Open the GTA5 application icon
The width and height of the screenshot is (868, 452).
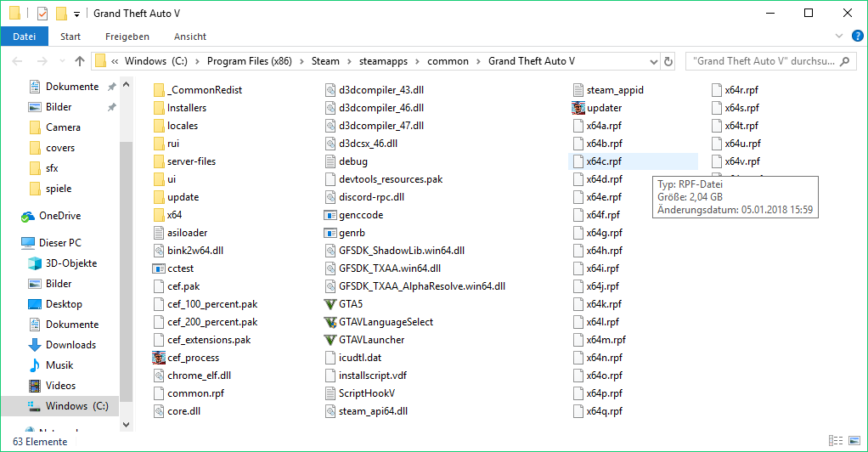pyautogui.click(x=330, y=304)
